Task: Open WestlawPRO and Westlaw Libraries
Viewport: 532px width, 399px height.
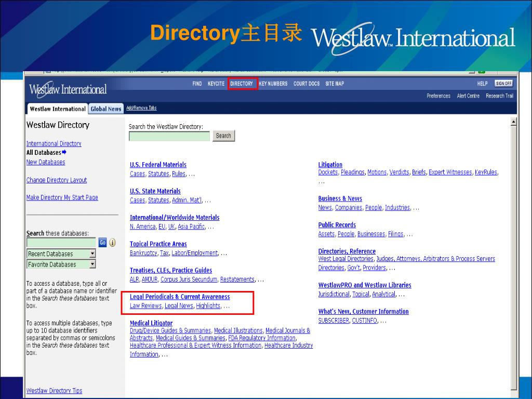Action: (x=365, y=285)
